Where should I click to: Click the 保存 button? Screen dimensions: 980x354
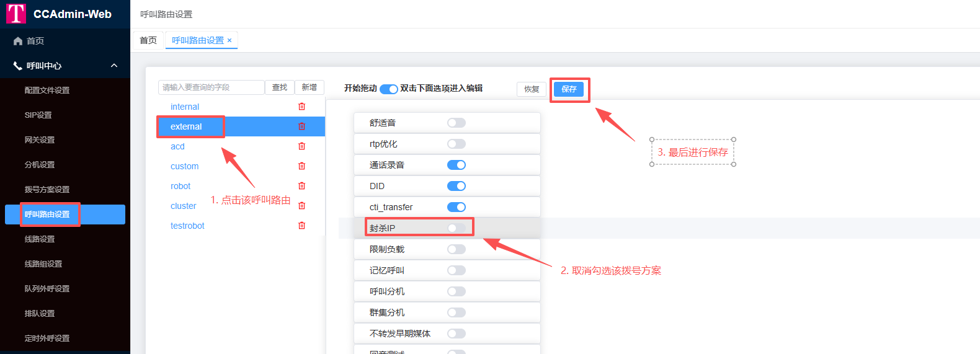click(569, 89)
